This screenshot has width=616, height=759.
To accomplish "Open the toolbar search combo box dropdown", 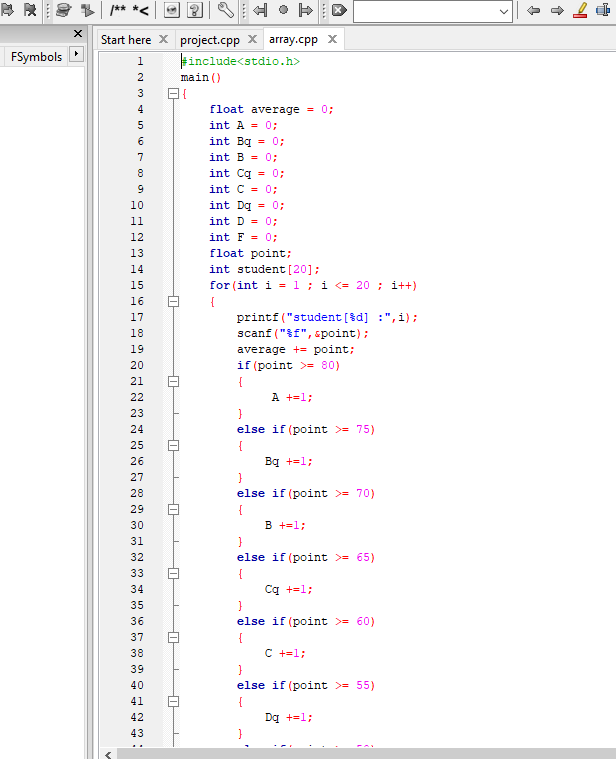I will 503,10.
